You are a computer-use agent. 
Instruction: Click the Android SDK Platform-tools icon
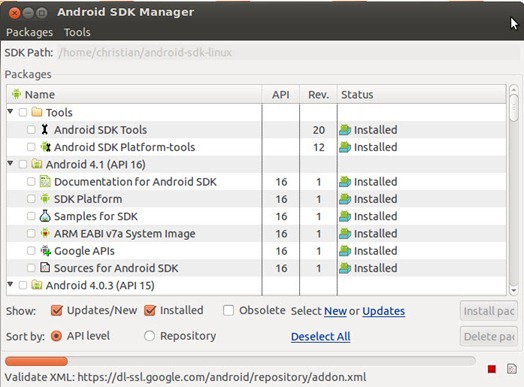[x=45, y=147]
